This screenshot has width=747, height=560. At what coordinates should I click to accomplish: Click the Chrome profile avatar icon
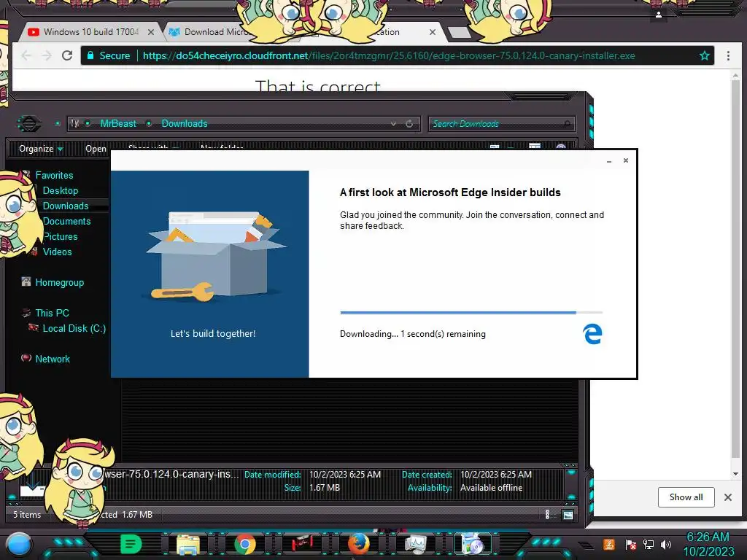point(659,15)
